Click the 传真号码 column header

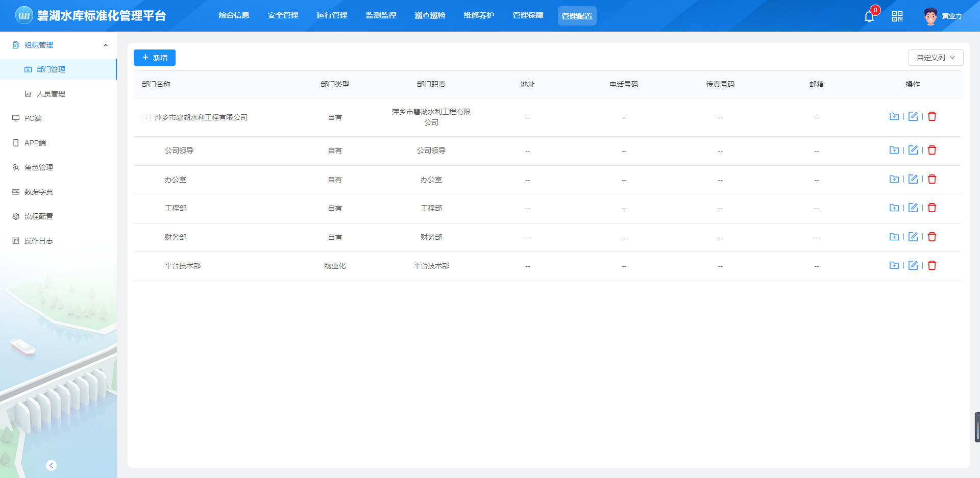click(720, 84)
